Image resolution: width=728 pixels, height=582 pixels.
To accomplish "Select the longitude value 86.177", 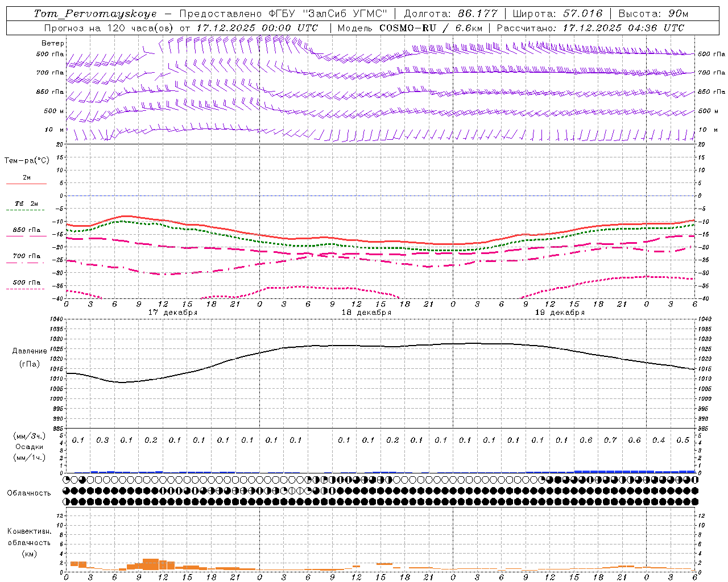I will pos(477,14).
